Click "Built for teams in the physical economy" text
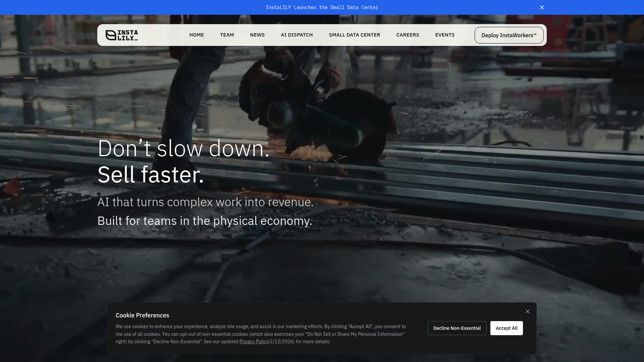Screen dimensions: 644x362 (205, 221)
